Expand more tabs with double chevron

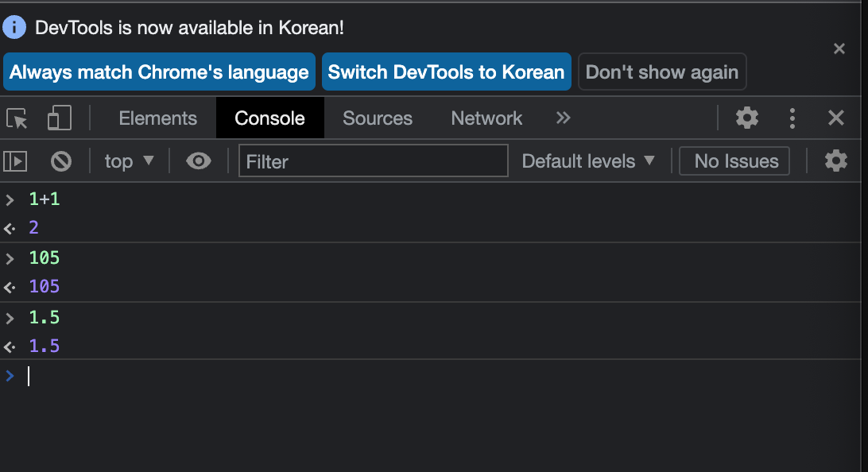coord(563,118)
